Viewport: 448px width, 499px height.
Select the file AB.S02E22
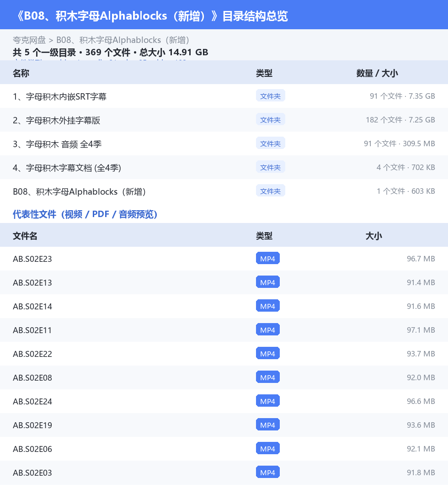pos(32,354)
